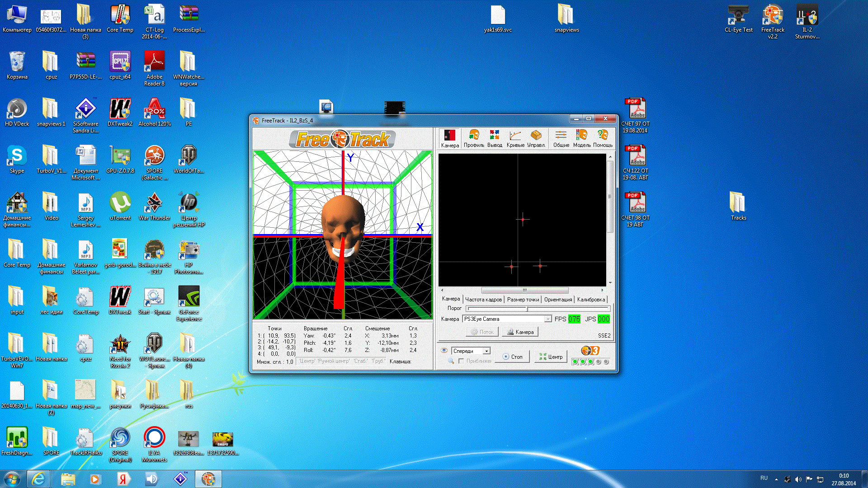Screen dimensions: 868x488
Task: Open the GPU-Z.0.7.8 desktop icon
Action: click(x=120, y=159)
